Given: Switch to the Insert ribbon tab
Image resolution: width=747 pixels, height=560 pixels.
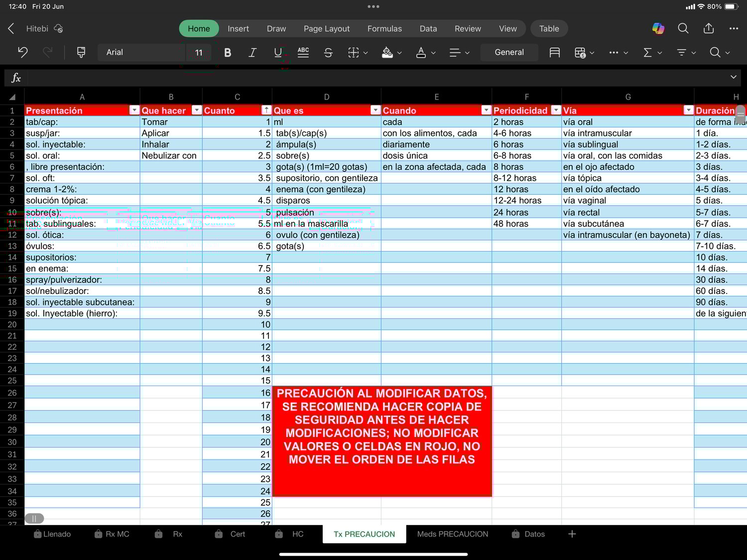Looking at the screenshot, I should pos(238,28).
